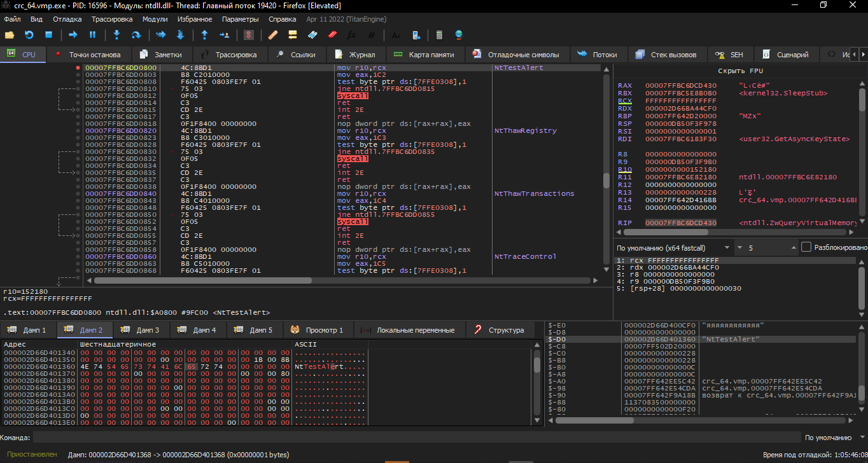Image resolution: width=868 pixels, height=463 pixels.
Task: Stop debugging with the blue square icon
Action: [48, 35]
